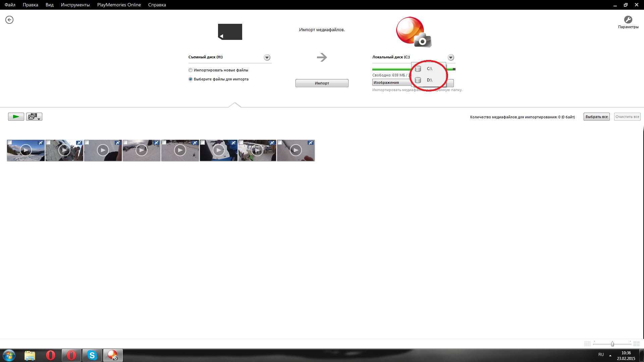Click the small thumbnail grid icon

pyautogui.click(x=587, y=344)
